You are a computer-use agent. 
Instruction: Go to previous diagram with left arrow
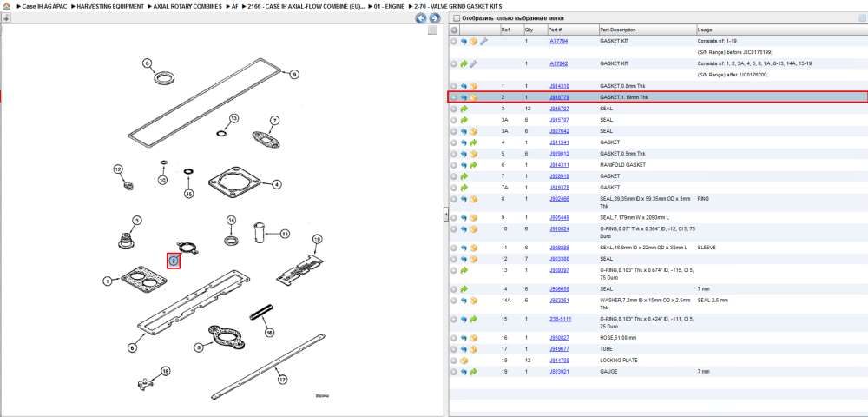(421, 18)
